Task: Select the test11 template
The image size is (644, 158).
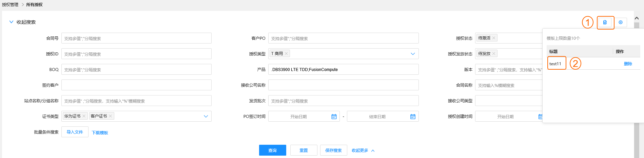Action: (x=555, y=64)
